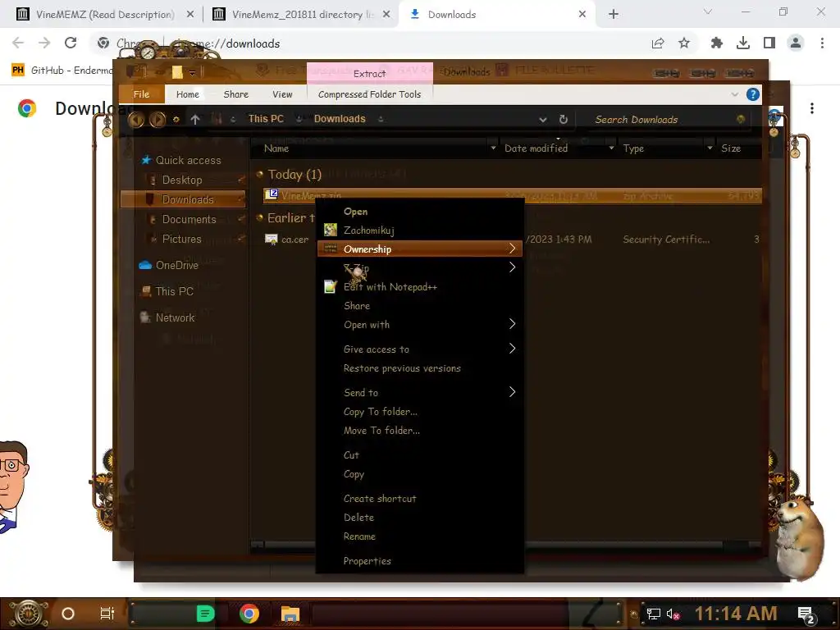Open address bar history dropdown
The width and height of the screenshot is (840, 630).
pyautogui.click(x=543, y=120)
